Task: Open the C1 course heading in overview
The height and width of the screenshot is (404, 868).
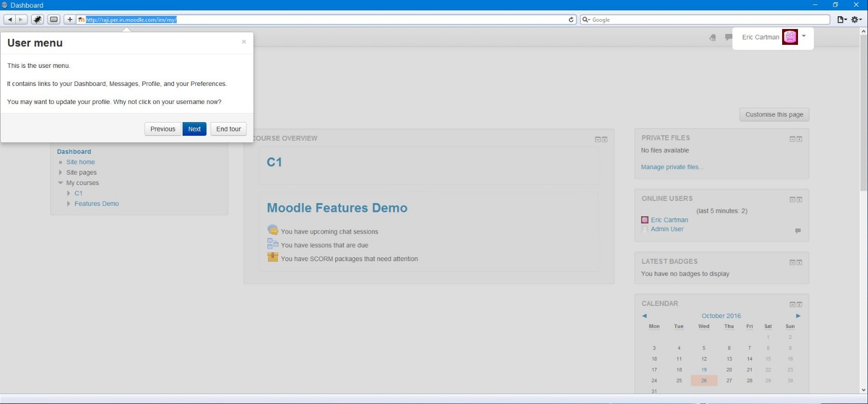Action: (274, 162)
